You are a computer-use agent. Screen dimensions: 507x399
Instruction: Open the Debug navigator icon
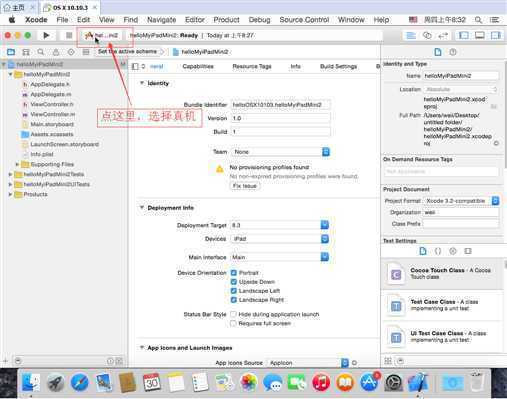click(86, 52)
